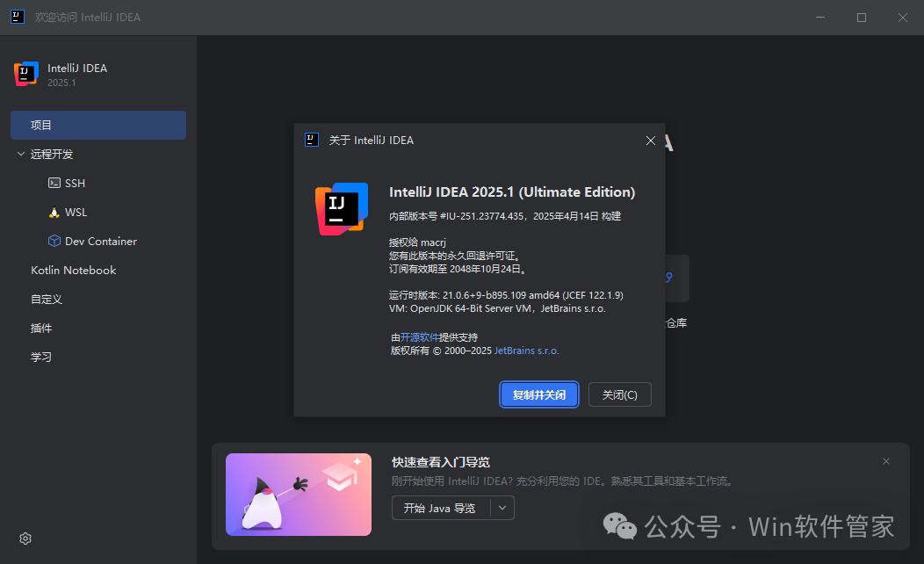Select the 项目 tab in the sidebar
924x564 pixels.
tap(98, 125)
